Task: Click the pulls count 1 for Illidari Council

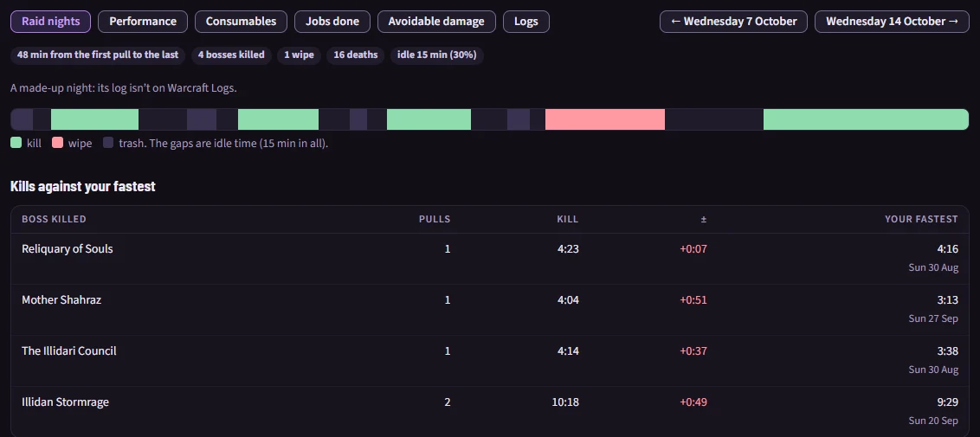Action: tap(448, 350)
